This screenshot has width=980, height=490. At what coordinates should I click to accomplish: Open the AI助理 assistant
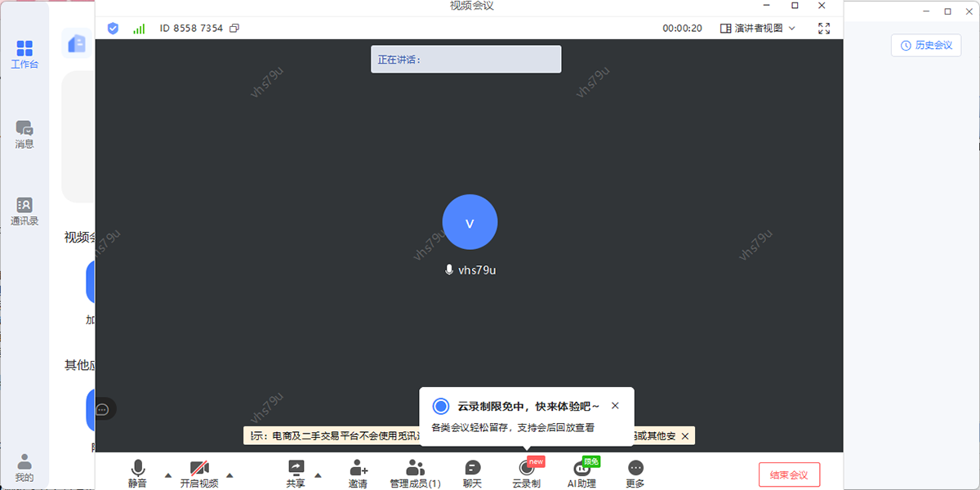[582, 472]
